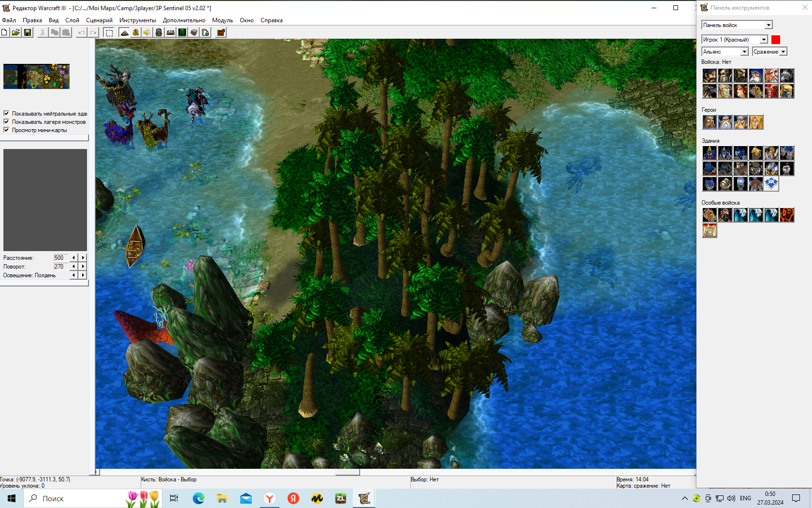Increase Расстояние with the right arrow
Image resolution: width=812 pixels, height=508 pixels.
[83, 258]
